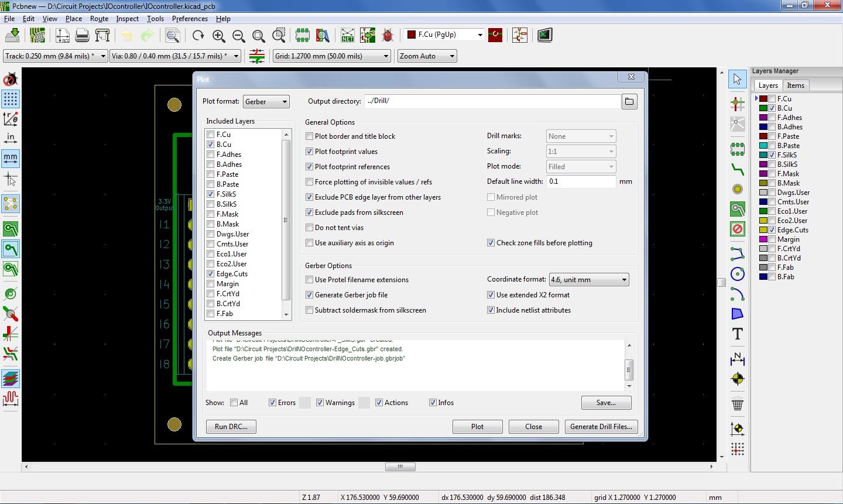Toggle Plot footprint values checkbox
The width and height of the screenshot is (843, 504).
[310, 152]
